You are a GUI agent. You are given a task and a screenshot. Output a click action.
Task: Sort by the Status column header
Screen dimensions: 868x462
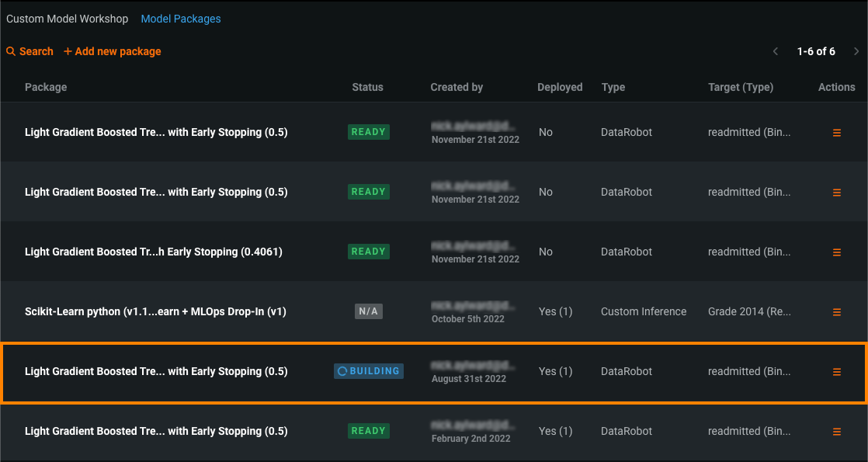point(367,87)
